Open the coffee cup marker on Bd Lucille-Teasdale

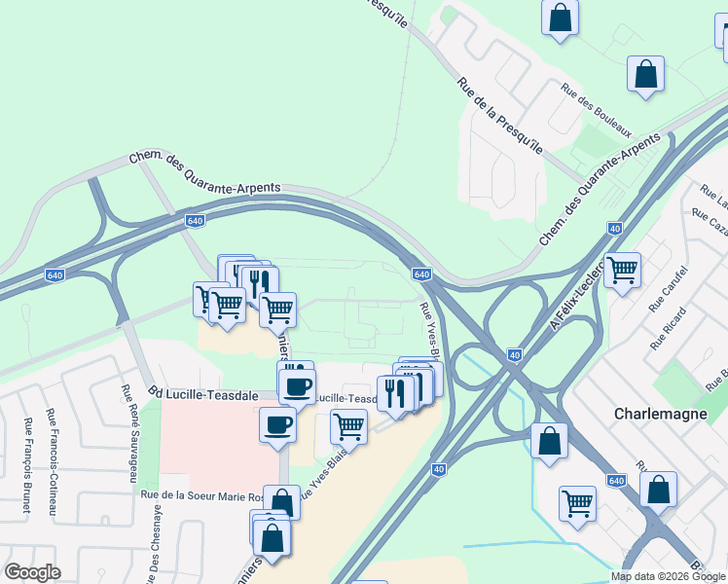[297, 389]
